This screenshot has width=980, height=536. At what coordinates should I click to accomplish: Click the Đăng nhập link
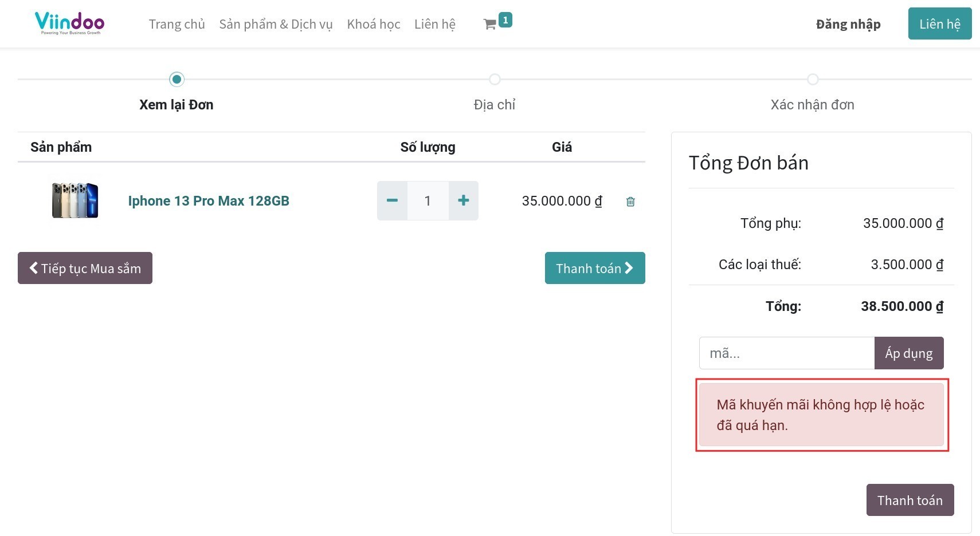coord(848,24)
